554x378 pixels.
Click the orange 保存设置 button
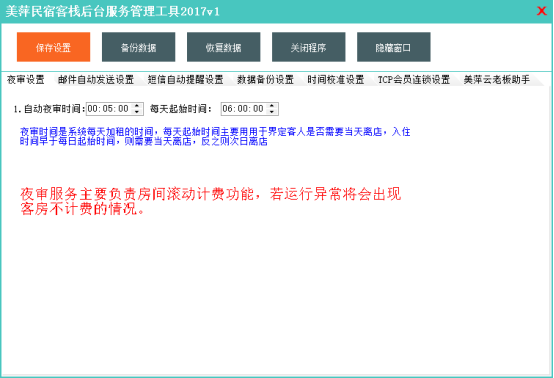[53, 47]
